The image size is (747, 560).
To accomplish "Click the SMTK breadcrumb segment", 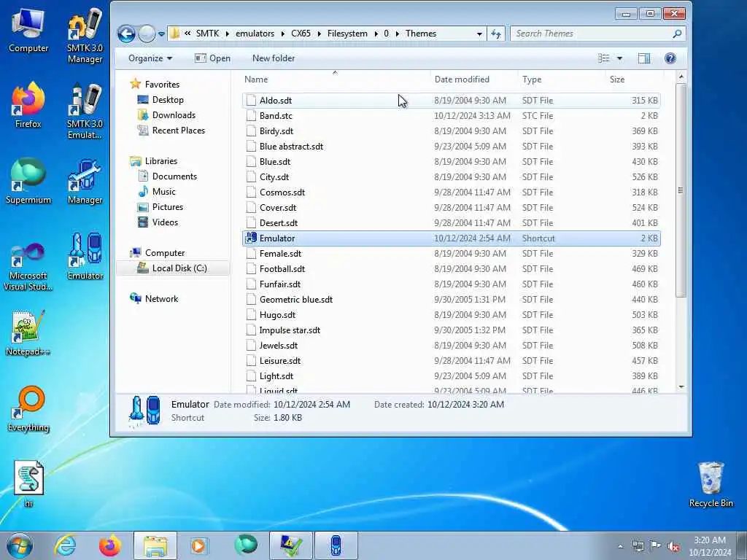I will tap(208, 34).
